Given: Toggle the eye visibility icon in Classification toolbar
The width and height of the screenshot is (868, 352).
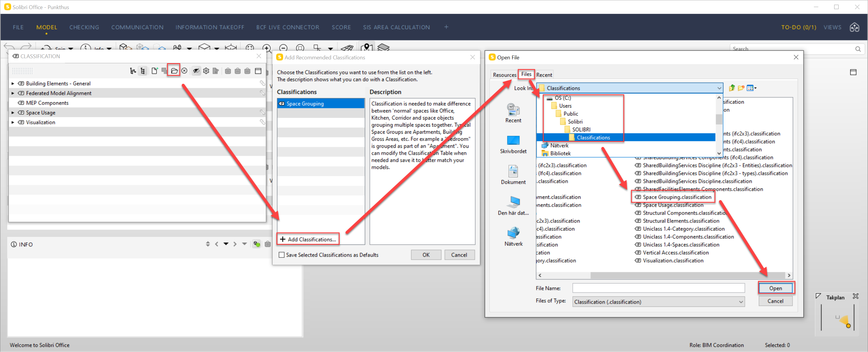Looking at the screenshot, I should pos(196,71).
